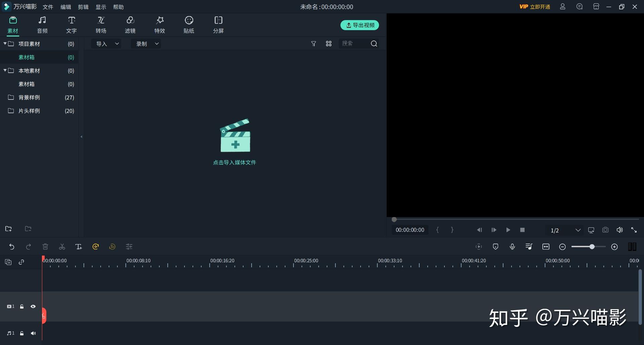Screen dimensions: 644x345
Task: Open the advanced edit sliders icon
Action: point(129,247)
